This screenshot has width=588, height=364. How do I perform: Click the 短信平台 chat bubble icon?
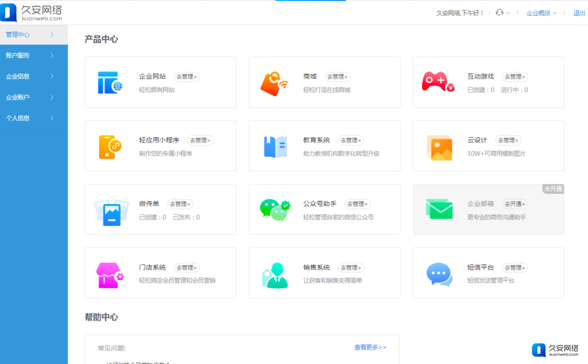(x=439, y=274)
